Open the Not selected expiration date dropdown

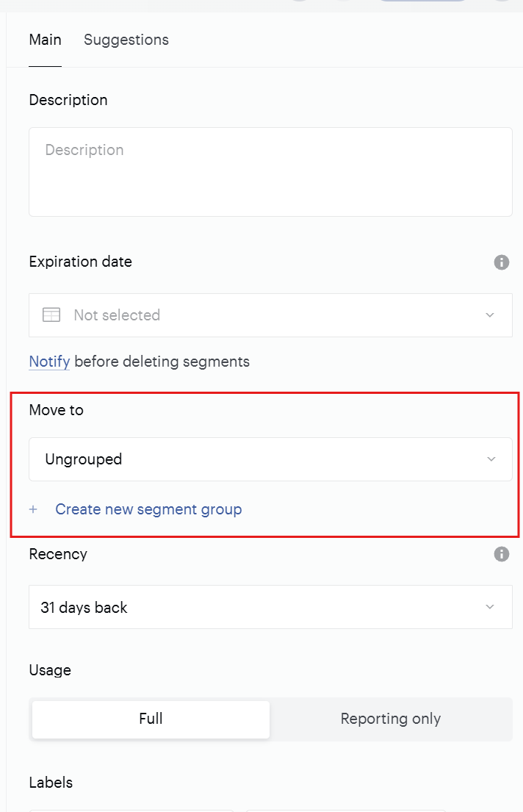[x=270, y=315]
